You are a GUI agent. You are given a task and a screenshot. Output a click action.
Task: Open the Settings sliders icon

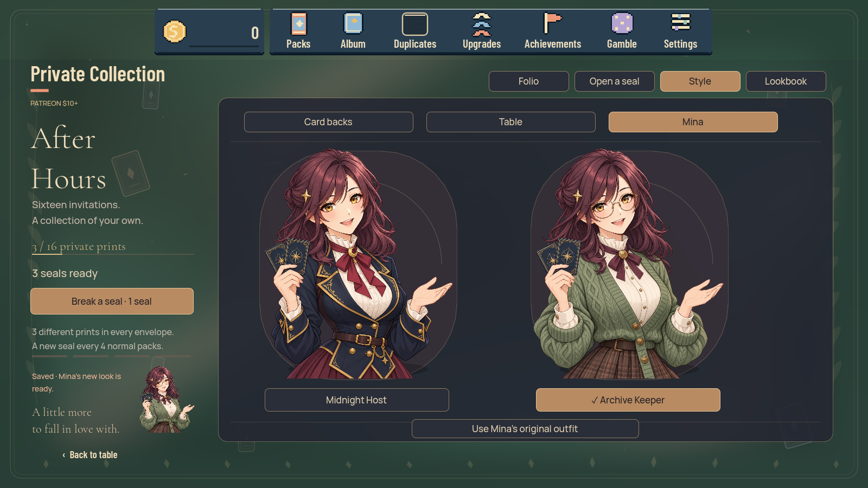pos(680,23)
